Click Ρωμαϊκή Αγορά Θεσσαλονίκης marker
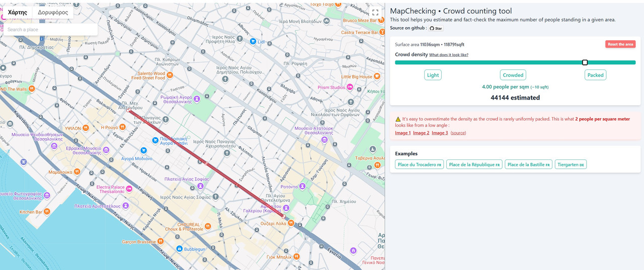Viewport: 644px width, 270px height. 197,99
